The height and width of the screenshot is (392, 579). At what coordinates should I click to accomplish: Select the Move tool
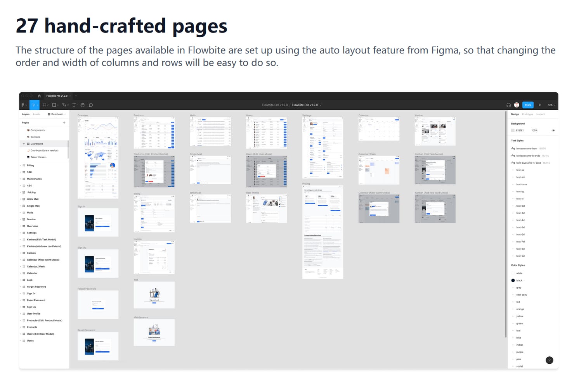34,105
